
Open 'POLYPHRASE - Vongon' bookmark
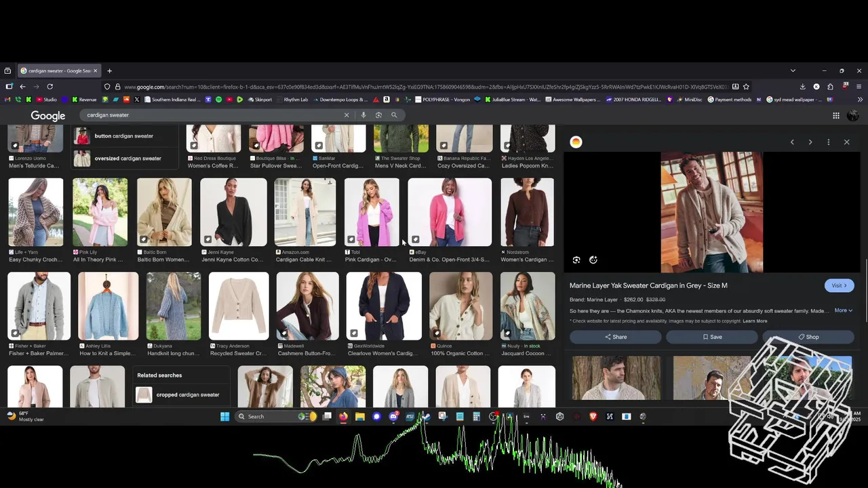pyautogui.click(x=441, y=100)
